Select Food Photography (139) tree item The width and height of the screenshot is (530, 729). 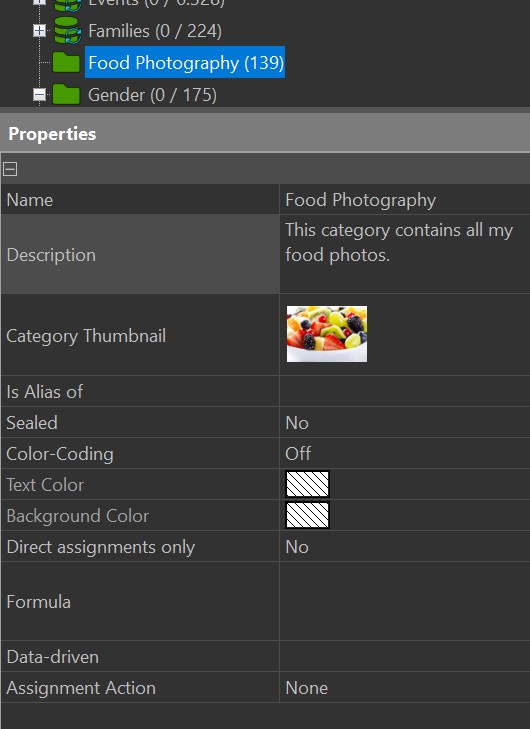point(186,62)
